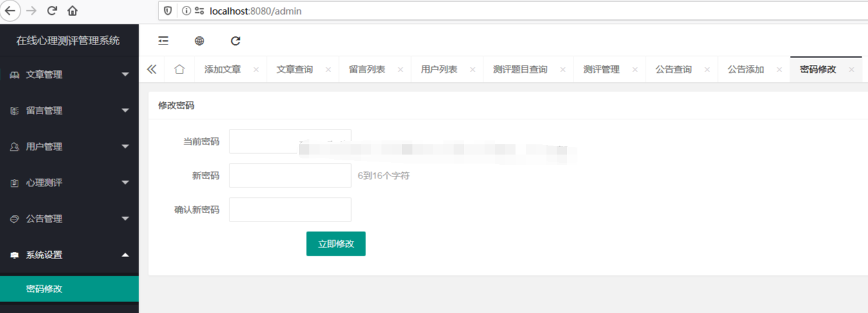Screen dimensions: 868x313
Task: Click the 心理测评 sidebar icon
Action: coord(14,183)
